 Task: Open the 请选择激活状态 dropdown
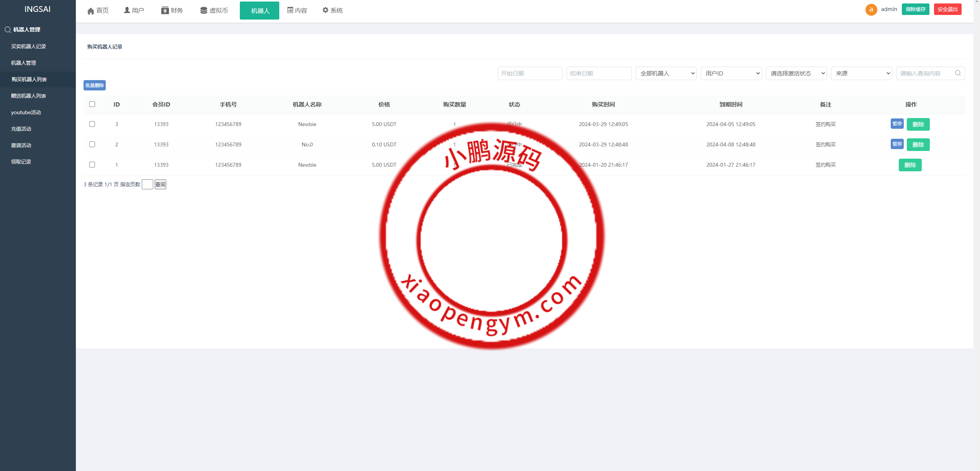tap(796, 73)
